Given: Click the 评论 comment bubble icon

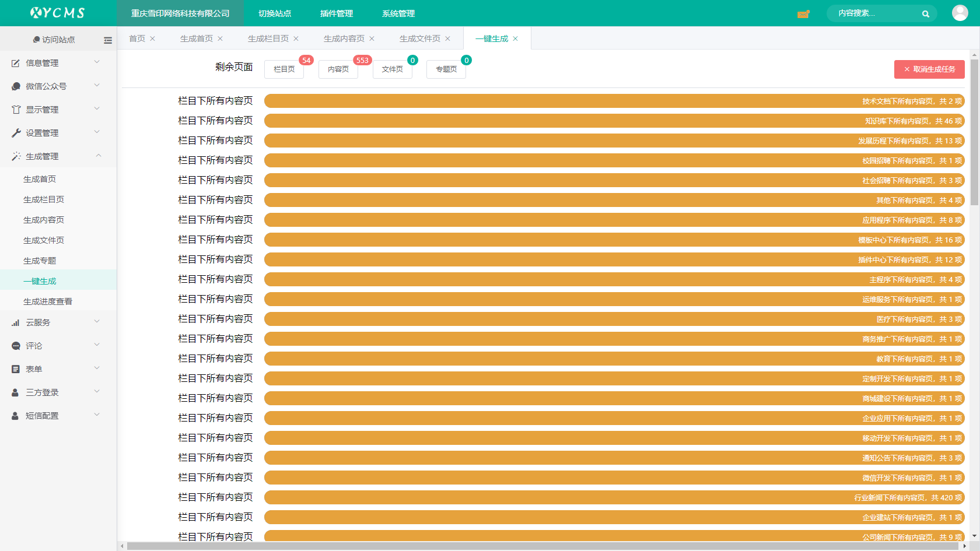Looking at the screenshot, I should click(16, 346).
